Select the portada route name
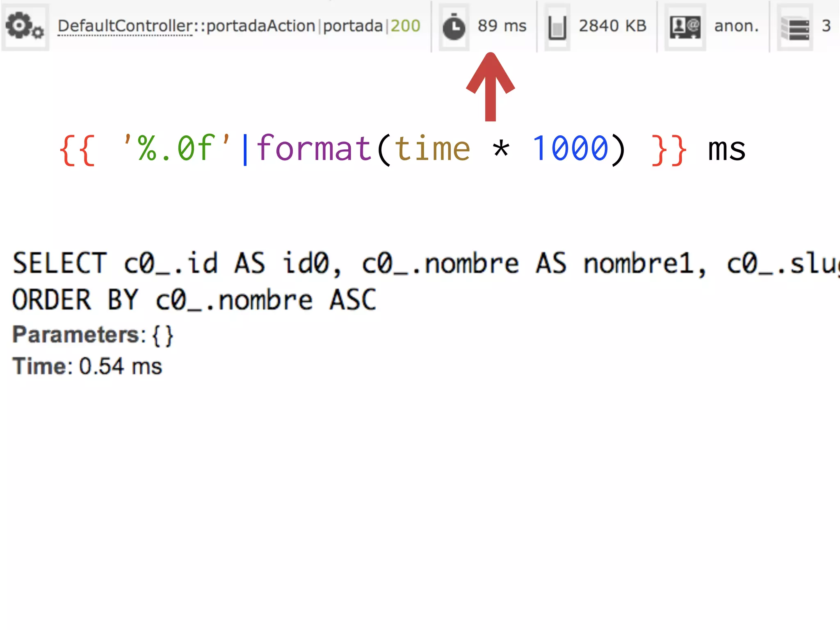This screenshot has width=840, height=630. point(353,26)
